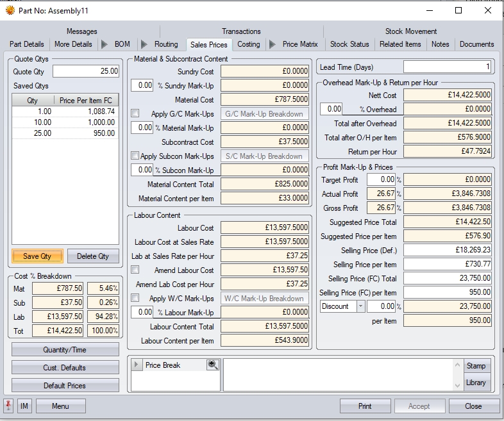The width and height of the screenshot is (504, 421).
Task: Click the arrow icon before BOM tab
Action: point(105,44)
